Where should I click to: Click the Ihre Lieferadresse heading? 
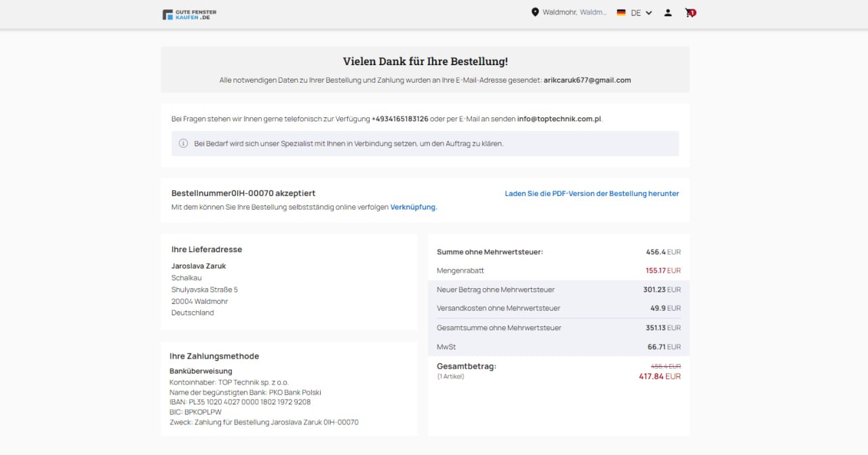coord(207,250)
